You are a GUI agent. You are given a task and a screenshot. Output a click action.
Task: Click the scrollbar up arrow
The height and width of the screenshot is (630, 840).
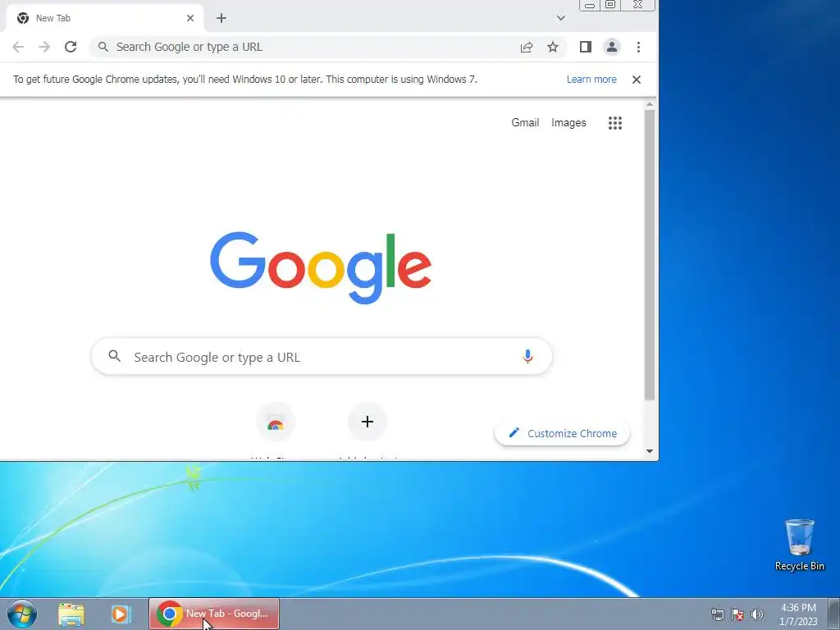pos(650,104)
